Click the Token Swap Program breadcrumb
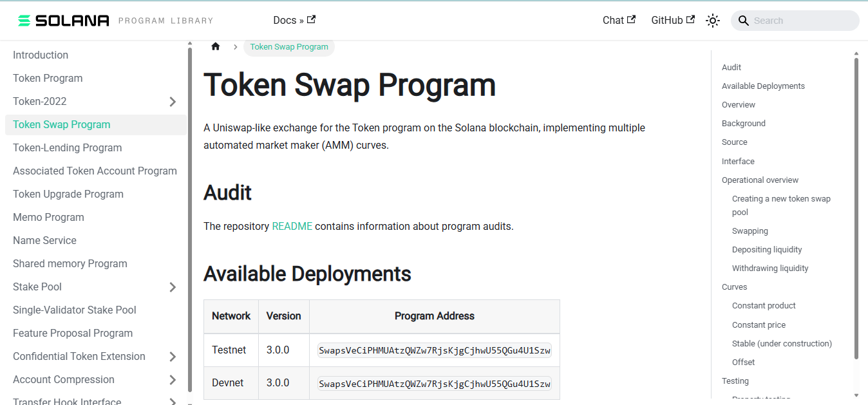 [289, 46]
